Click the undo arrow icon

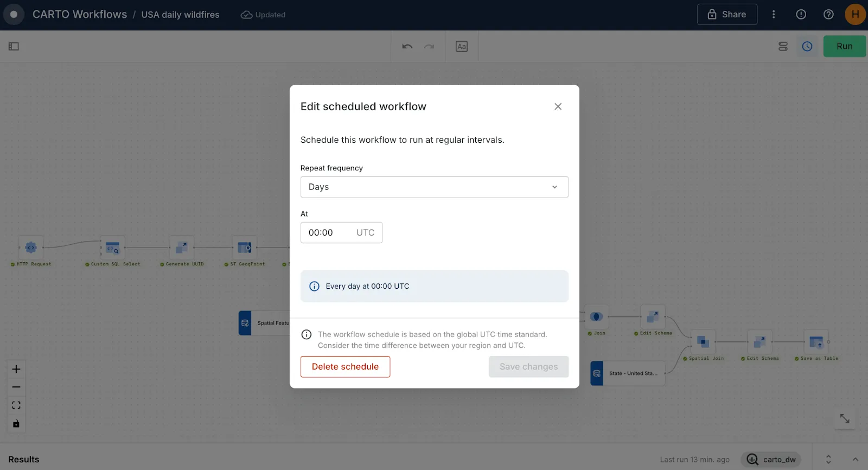coord(407,47)
